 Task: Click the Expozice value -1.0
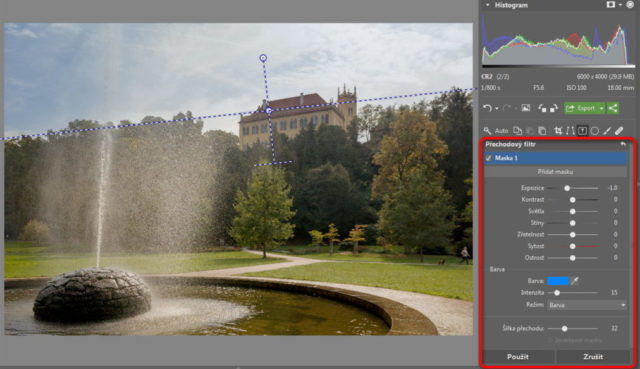612,188
